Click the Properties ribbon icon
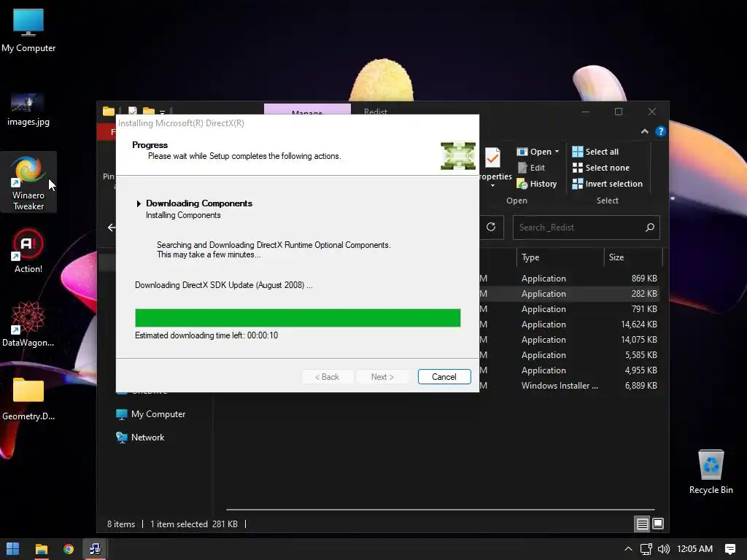Image resolution: width=747 pixels, height=560 pixels. [494, 165]
